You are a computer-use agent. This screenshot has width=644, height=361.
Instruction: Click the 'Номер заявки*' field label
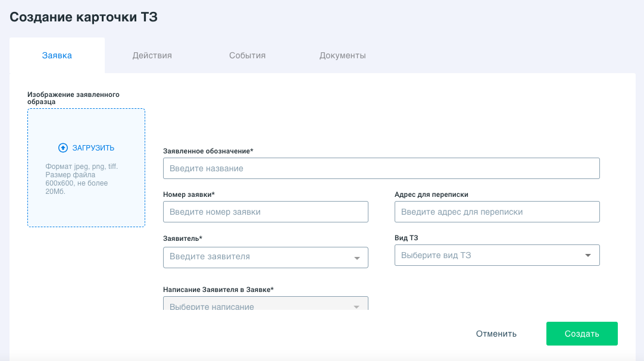189,194
